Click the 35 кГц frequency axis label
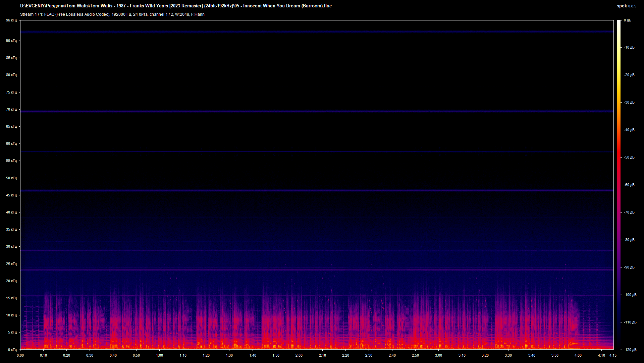The width and height of the screenshot is (644, 363). pos(11,229)
